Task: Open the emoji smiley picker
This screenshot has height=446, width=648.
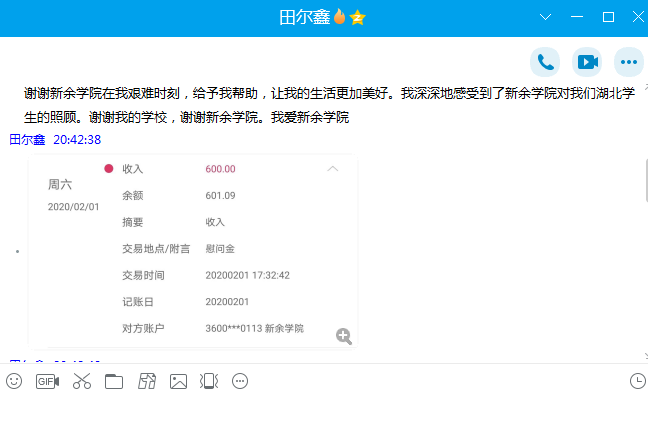Action: pyautogui.click(x=14, y=381)
